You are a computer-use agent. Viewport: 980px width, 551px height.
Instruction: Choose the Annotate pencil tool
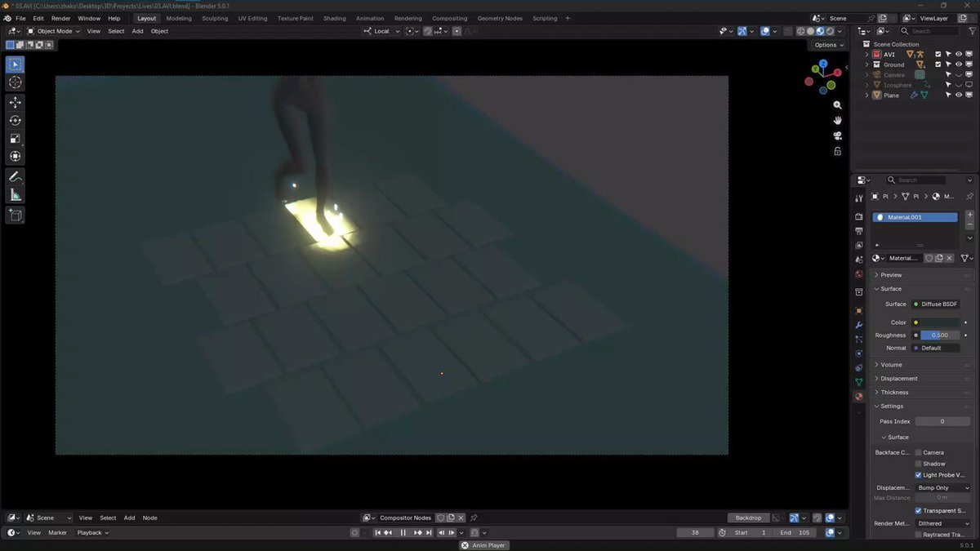(x=16, y=176)
